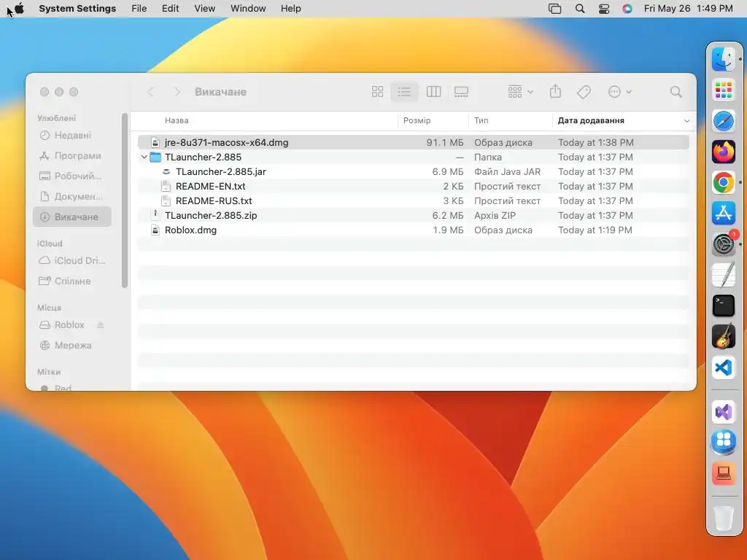The image size is (747, 560).
Task: Open System Settings from the Dock
Action: [724, 244]
